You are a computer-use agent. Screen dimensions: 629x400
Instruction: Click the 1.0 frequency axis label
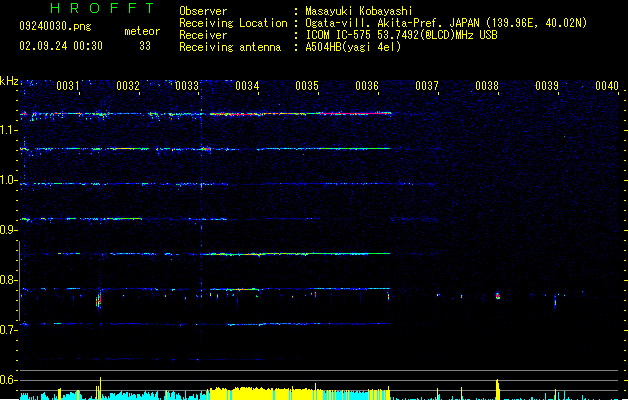pos(8,180)
